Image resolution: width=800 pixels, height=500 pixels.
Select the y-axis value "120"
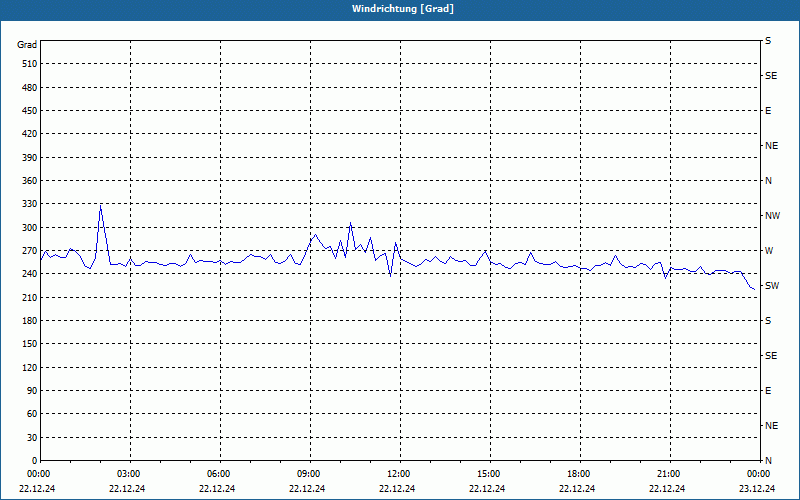[x=30, y=367]
